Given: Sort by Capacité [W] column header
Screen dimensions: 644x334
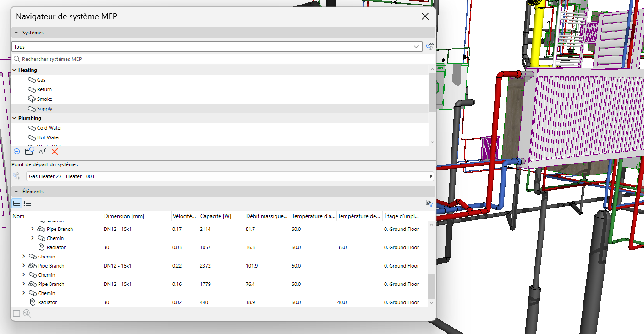Looking at the screenshot, I should tap(222, 216).
